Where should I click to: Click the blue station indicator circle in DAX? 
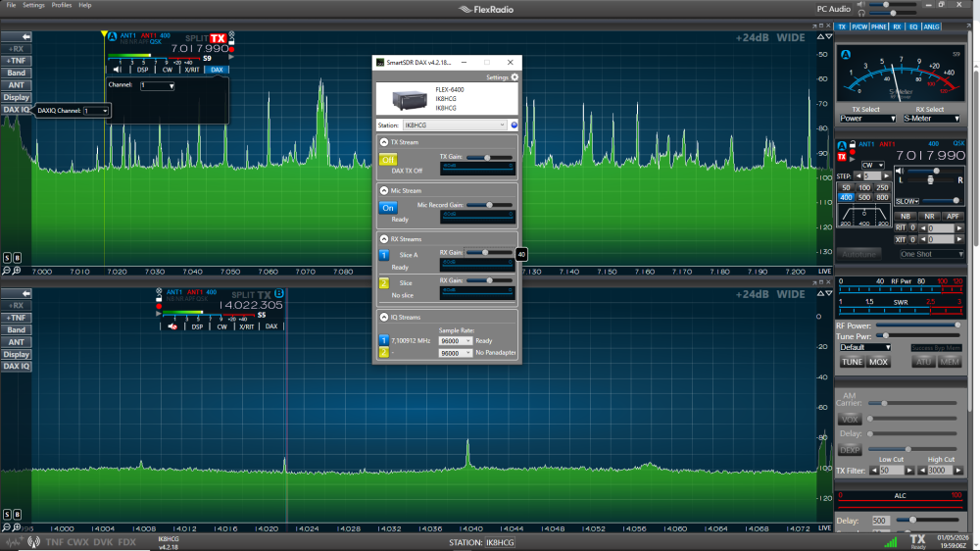point(514,125)
